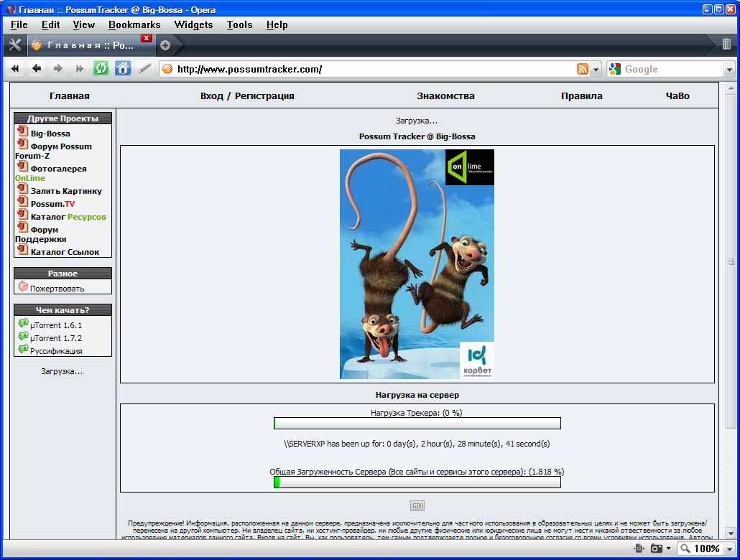Click the Fast Forward navigation button
The height and width of the screenshot is (560, 740).
pyautogui.click(x=79, y=69)
